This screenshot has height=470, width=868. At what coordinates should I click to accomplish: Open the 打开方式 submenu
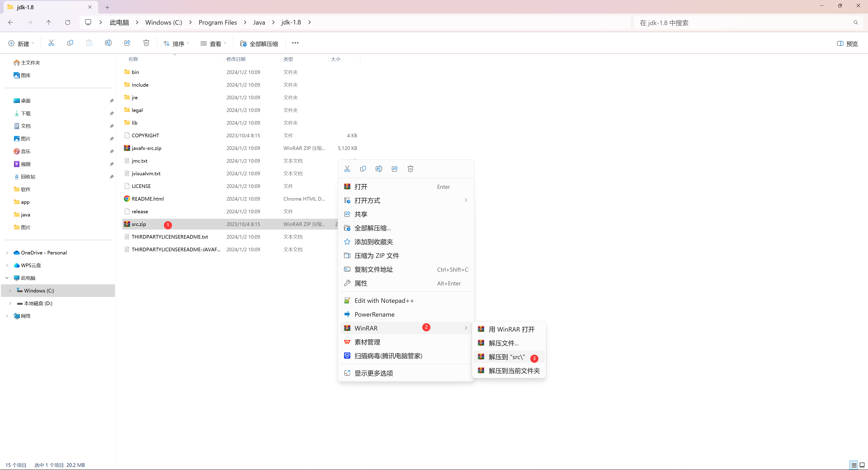pyautogui.click(x=406, y=200)
